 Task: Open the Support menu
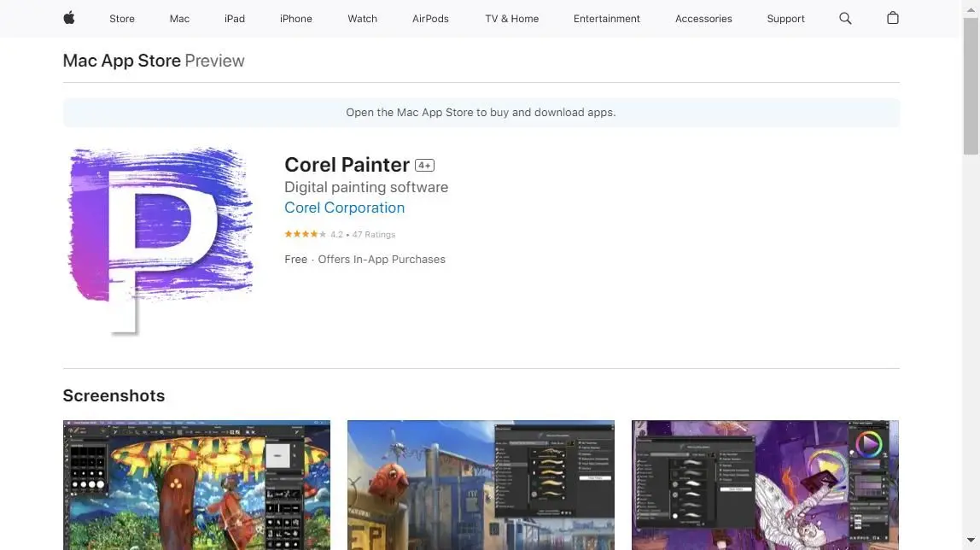click(x=785, y=18)
